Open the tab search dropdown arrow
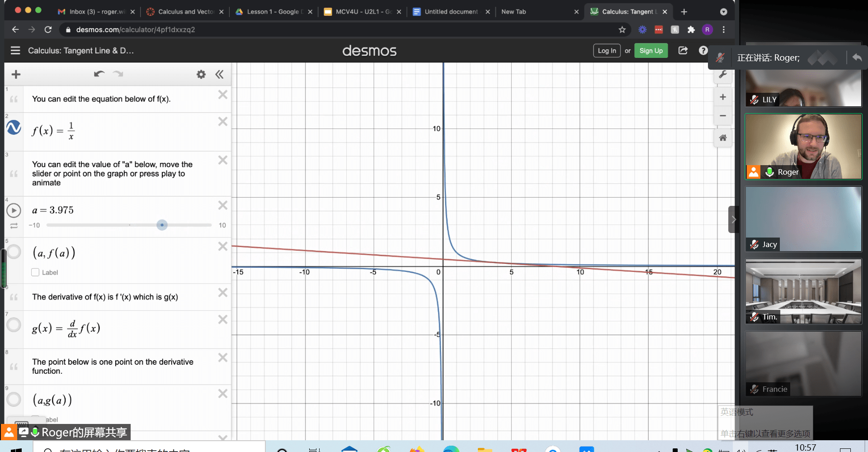Screen dimensions: 868x452 723,12
